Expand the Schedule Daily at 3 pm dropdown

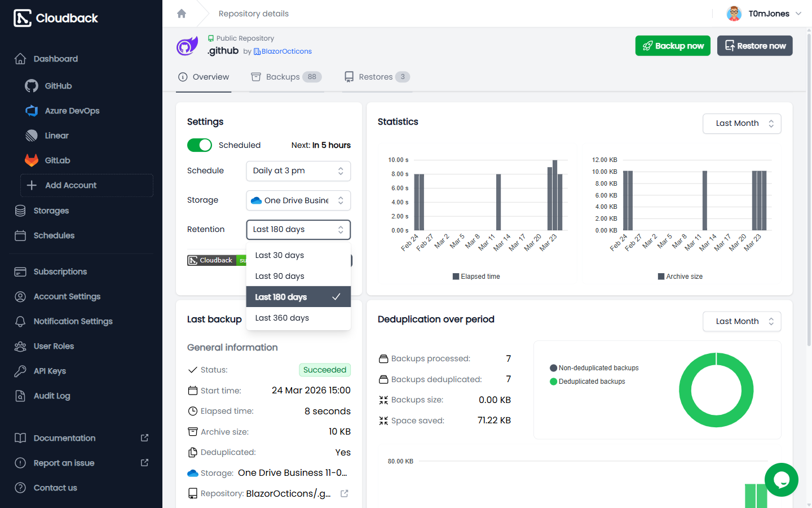[298, 171]
